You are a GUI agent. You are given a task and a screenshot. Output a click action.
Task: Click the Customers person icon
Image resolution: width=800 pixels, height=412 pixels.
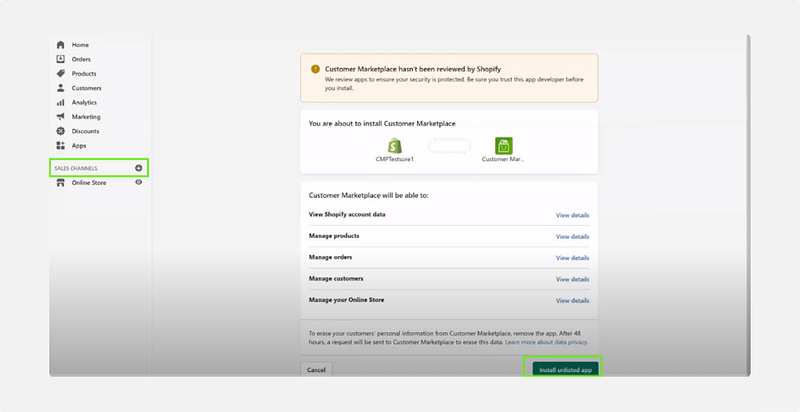coord(61,88)
